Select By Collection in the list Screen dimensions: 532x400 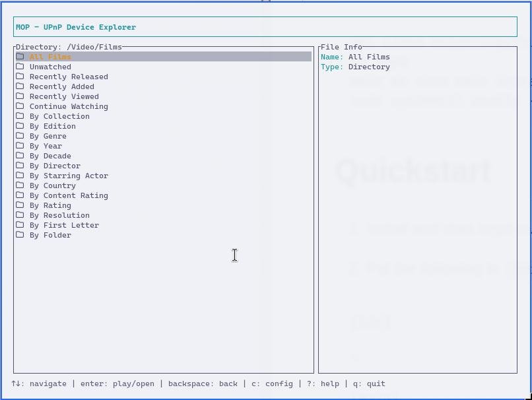pos(59,116)
